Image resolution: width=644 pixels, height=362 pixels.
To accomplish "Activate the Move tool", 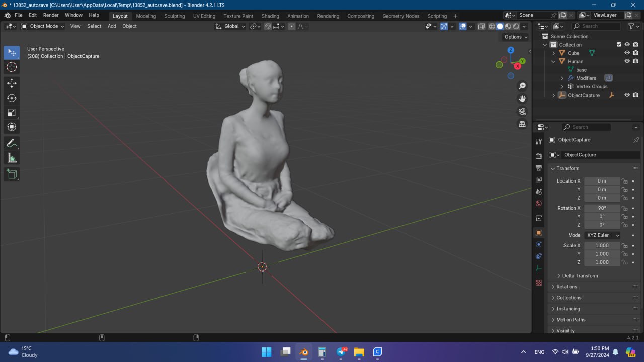I will (x=12, y=83).
